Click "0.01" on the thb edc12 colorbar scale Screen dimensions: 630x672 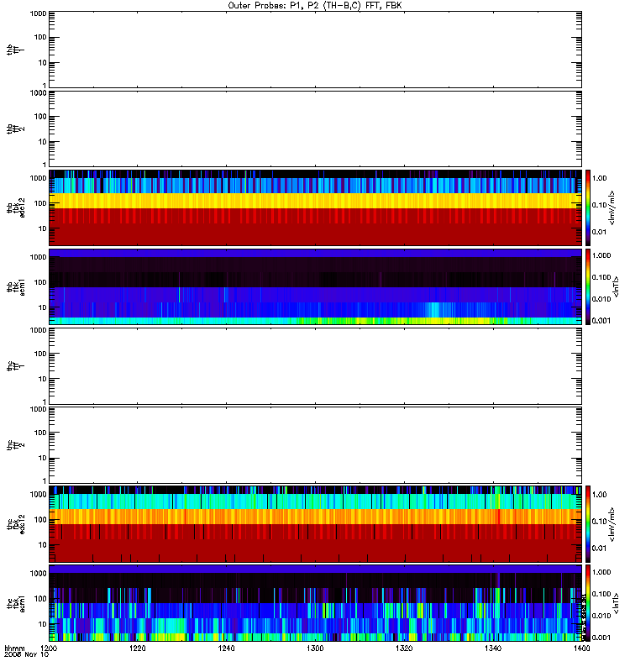[x=599, y=232]
